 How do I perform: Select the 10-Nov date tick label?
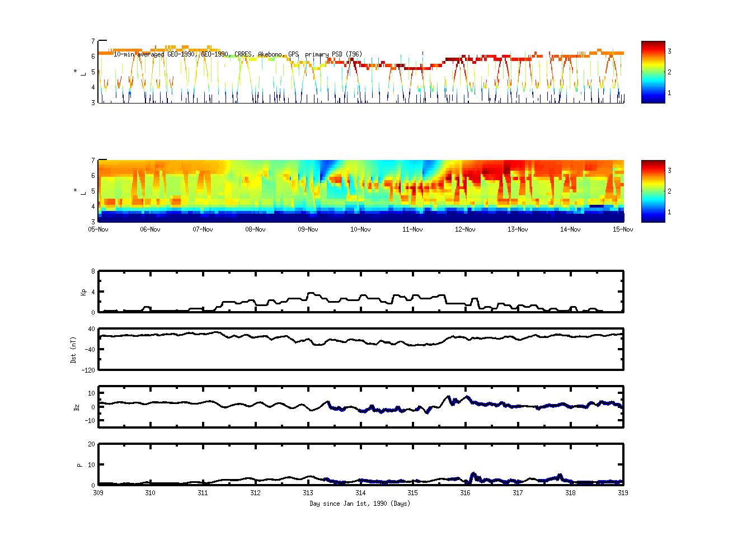pos(360,229)
